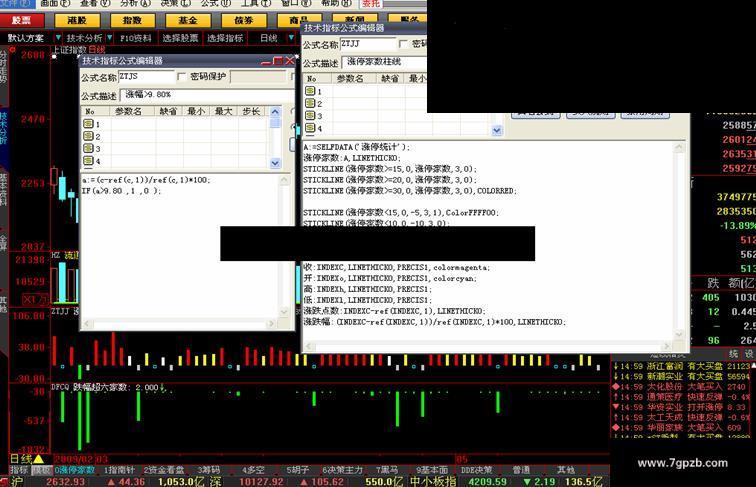This screenshot has width=756, height=487.
Task: Click the 选择股票 toolbar item
Action: click(180, 38)
